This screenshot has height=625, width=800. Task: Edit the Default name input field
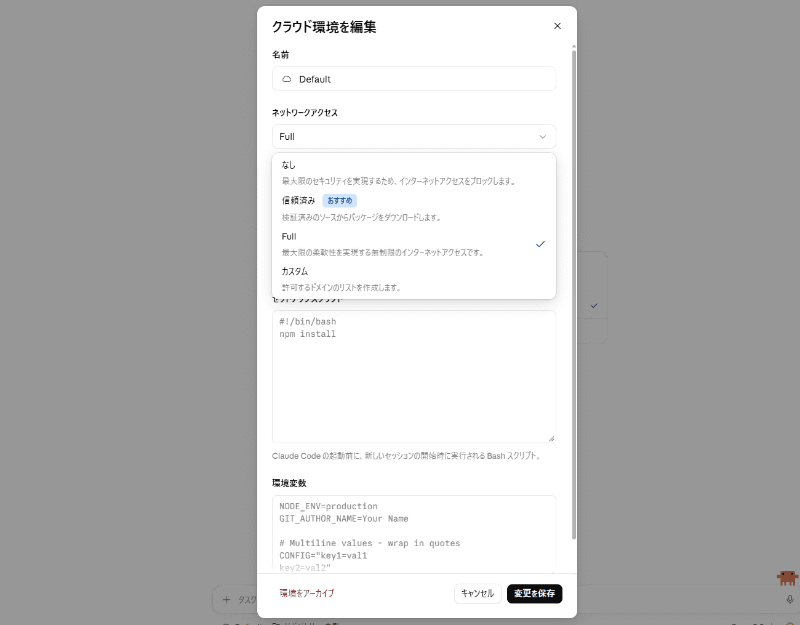coord(414,79)
